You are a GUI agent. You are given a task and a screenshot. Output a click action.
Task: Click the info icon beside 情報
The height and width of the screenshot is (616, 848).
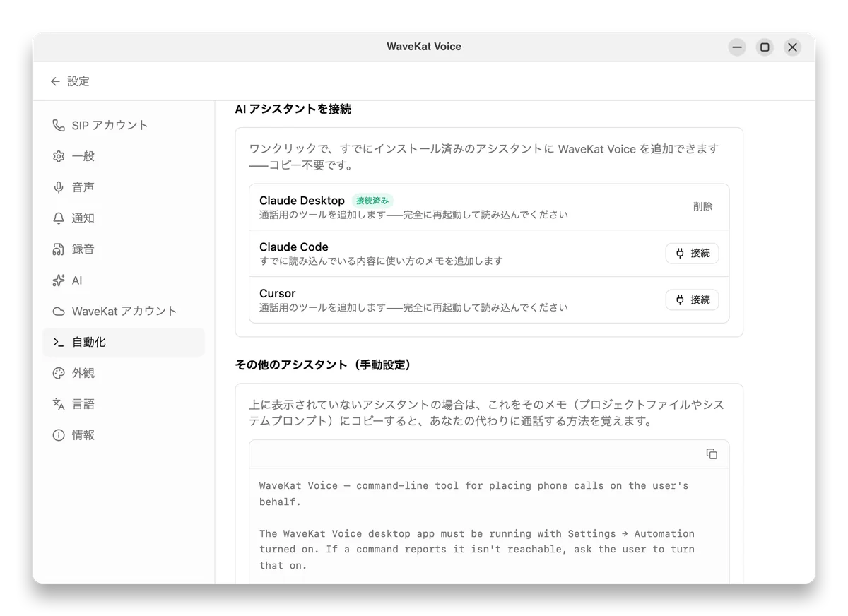[59, 435]
